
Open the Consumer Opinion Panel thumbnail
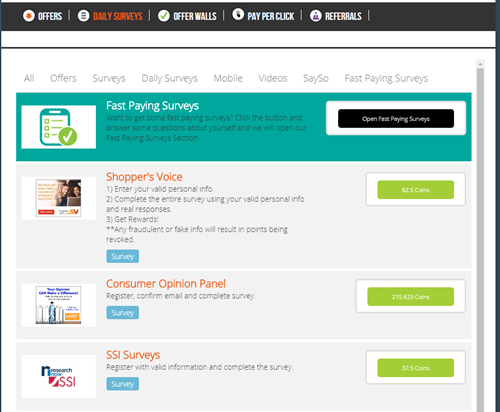click(58, 305)
